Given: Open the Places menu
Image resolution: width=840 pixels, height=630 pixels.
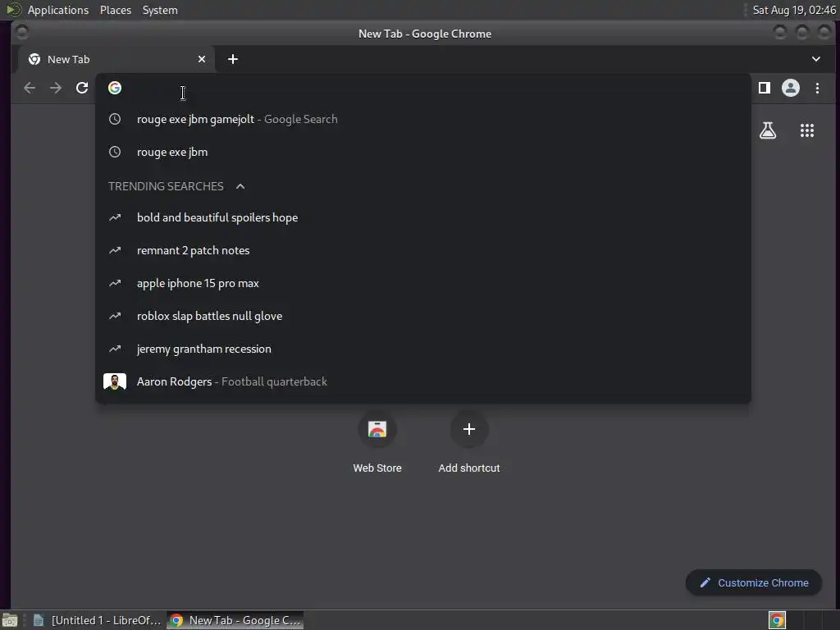Looking at the screenshot, I should [x=116, y=10].
